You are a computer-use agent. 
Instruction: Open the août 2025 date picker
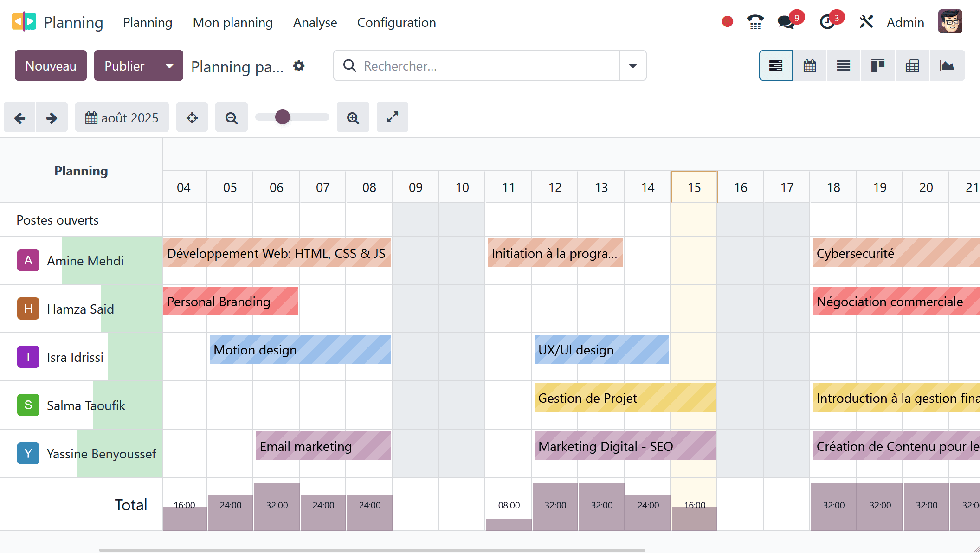coord(122,118)
